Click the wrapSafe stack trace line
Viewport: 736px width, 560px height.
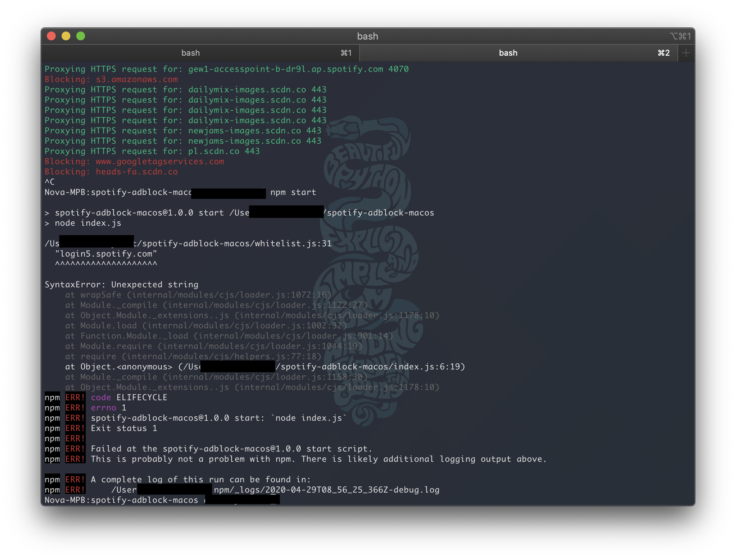(x=198, y=295)
